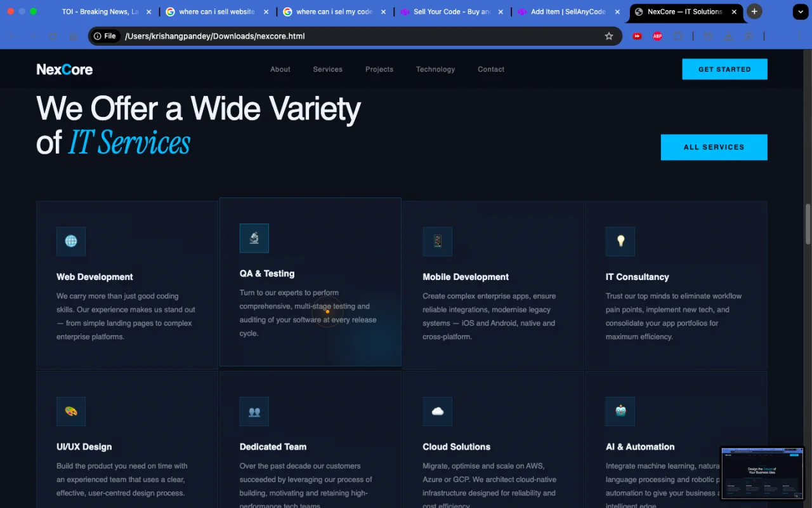Open the Services nav link
Image resolution: width=812 pixels, height=508 pixels.
click(x=328, y=69)
